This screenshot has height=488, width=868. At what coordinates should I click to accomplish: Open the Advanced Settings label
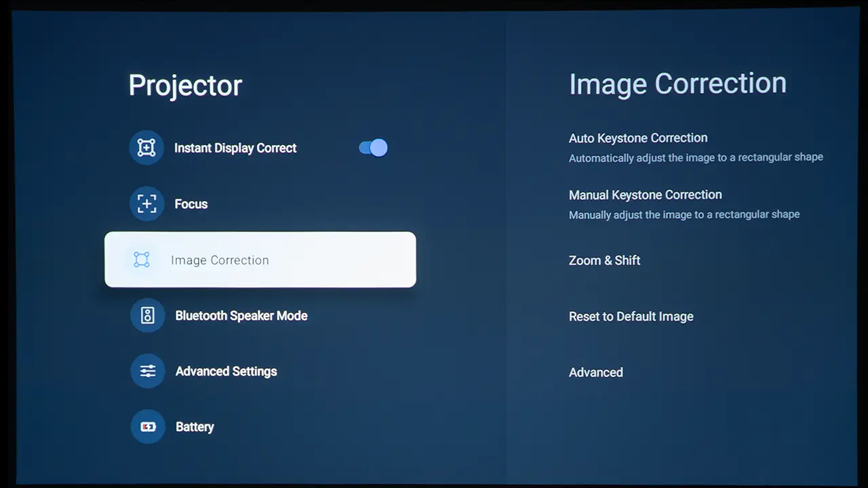point(226,371)
